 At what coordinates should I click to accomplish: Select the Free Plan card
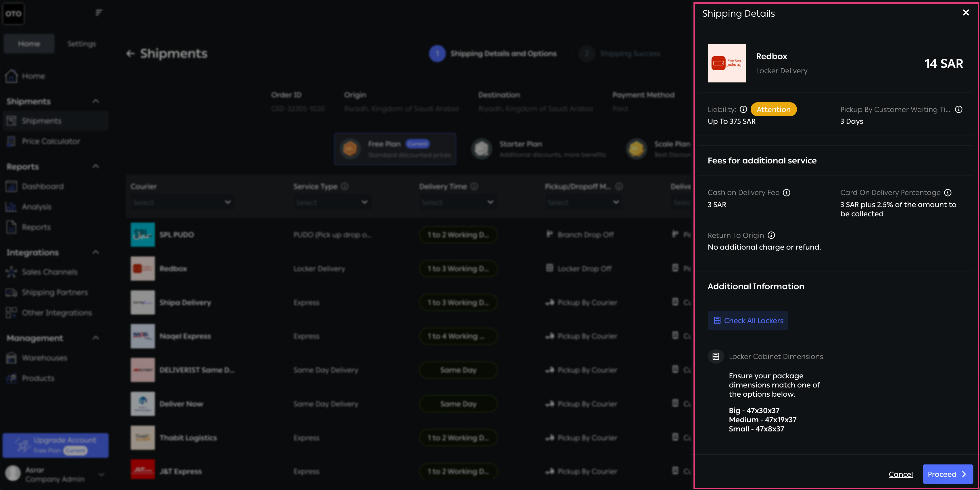395,149
